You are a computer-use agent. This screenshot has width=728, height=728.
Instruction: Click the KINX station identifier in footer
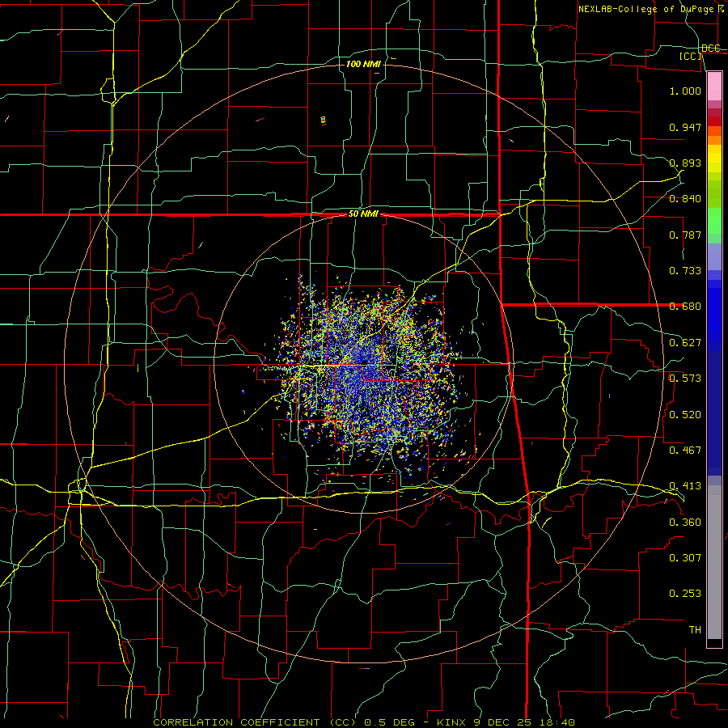[452, 722]
